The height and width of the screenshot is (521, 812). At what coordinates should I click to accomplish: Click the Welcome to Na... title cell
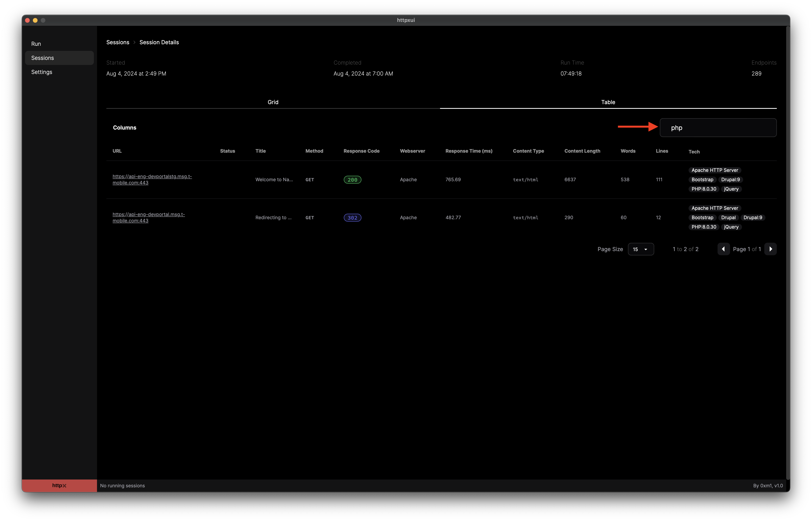[x=274, y=180]
